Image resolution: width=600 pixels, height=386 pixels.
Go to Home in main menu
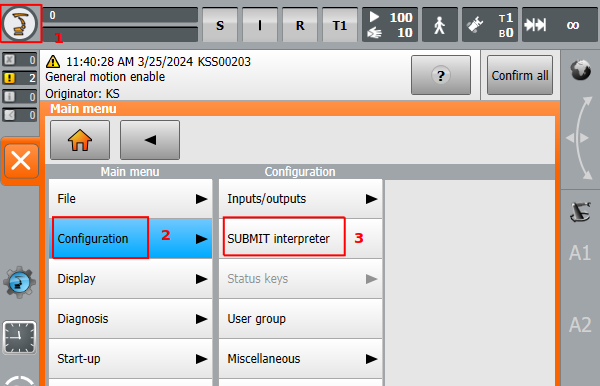point(80,140)
